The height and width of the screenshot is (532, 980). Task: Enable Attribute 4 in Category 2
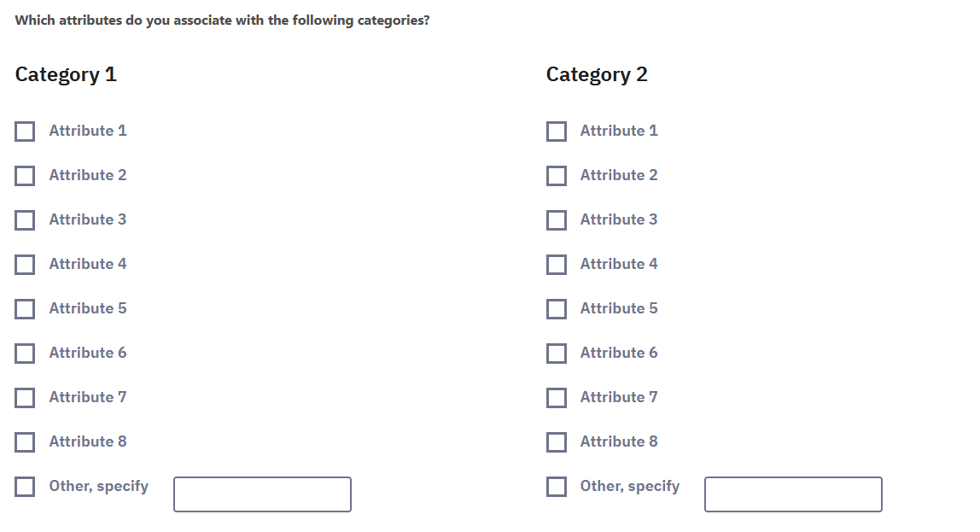(x=557, y=265)
